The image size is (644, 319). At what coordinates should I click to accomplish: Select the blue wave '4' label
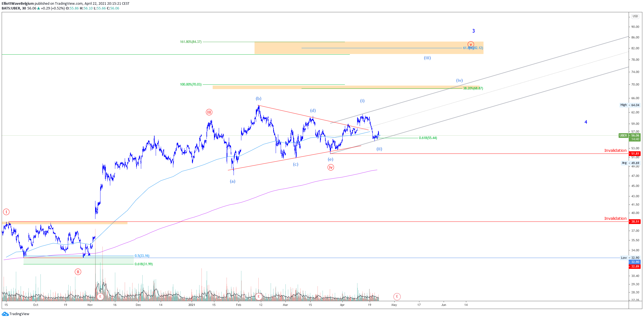[x=586, y=122]
